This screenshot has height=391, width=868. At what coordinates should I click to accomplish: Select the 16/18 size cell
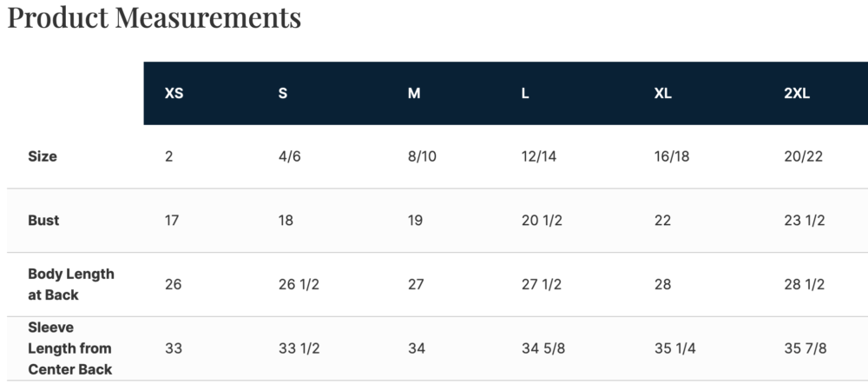[671, 156]
